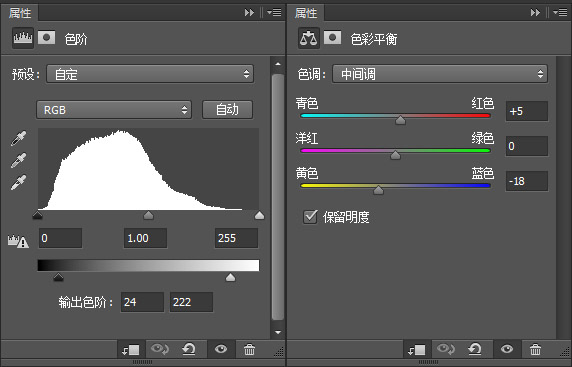Viewport: 572px width, 367px height.
Task: Collapse Levels panel with double-arrow icon
Action: pyautogui.click(x=250, y=13)
